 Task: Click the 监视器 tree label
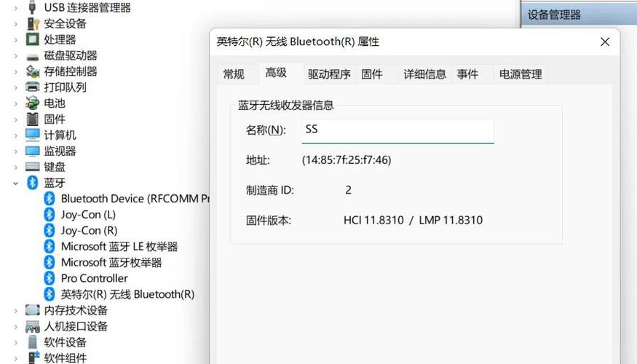click(60, 151)
